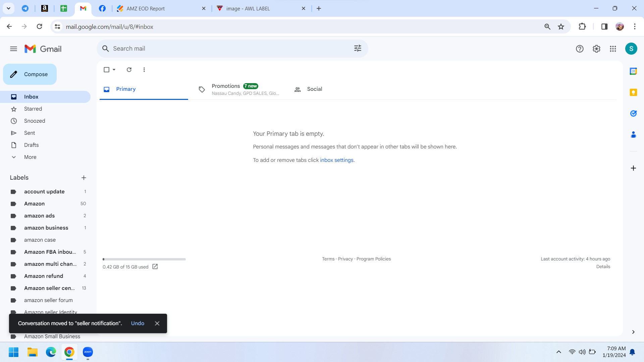Viewport: 644px width, 362px height.
Task: Open the tab search dropdown in Chrome
Action: pyautogui.click(x=8, y=8)
